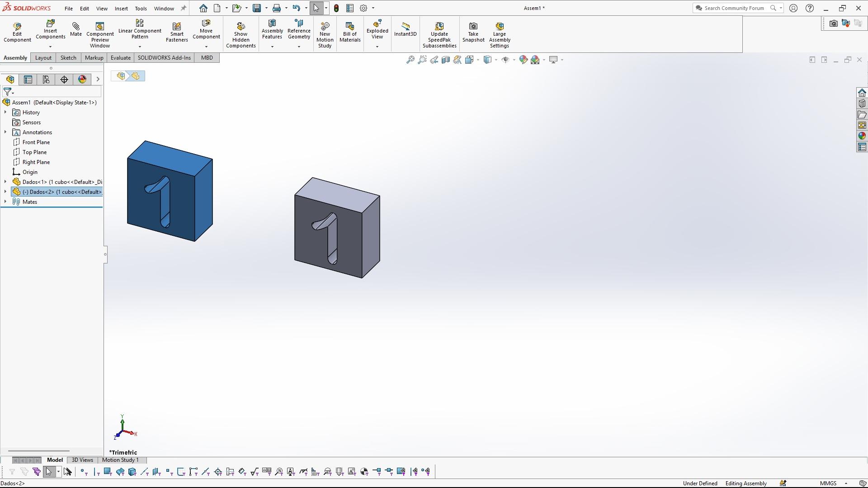Click the feature tree filter field
The height and width of the screenshot is (488, 868).
(52, 92)
